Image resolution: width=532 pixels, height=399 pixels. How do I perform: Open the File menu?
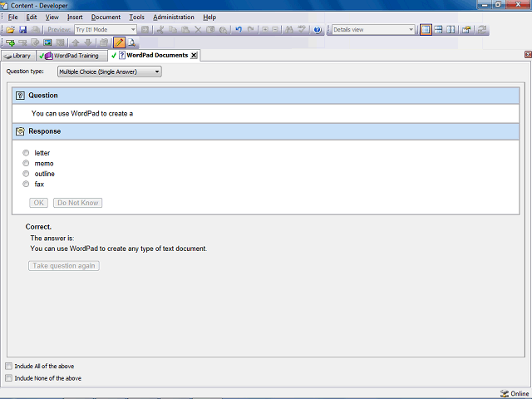pos(13,17)
